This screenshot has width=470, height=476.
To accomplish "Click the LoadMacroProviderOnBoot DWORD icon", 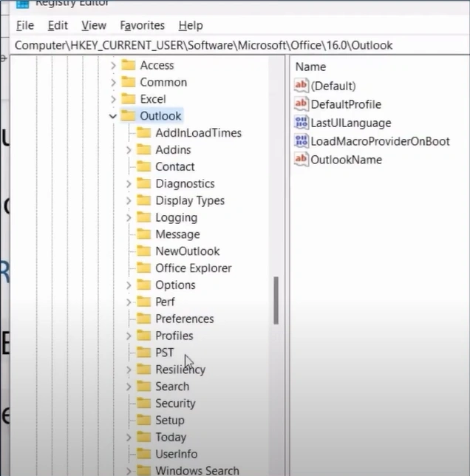I will [x=302, y=141].
